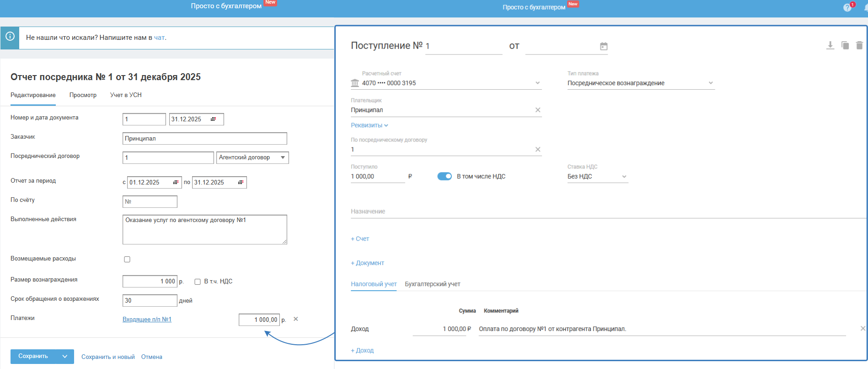The width and height of the screenshot is (868, 369).
Task: Select the Налоговый учет tab
Action: 374,284
